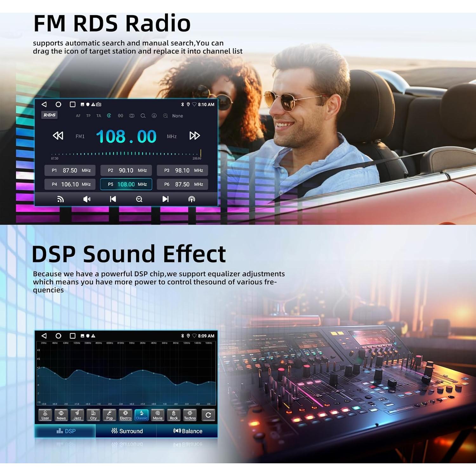
Task: Switch to the Surround tab
Action: click(127, 431)
